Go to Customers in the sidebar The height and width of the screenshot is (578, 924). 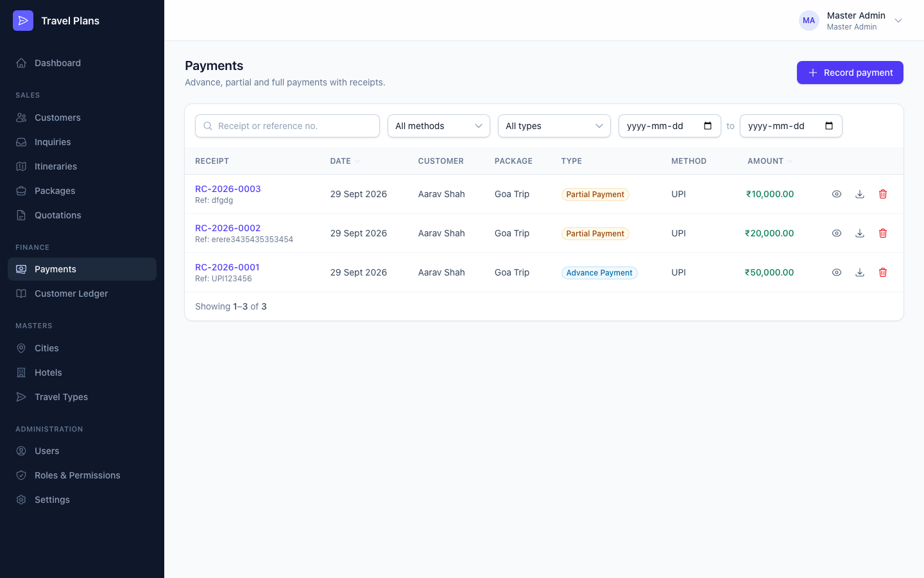82,118
